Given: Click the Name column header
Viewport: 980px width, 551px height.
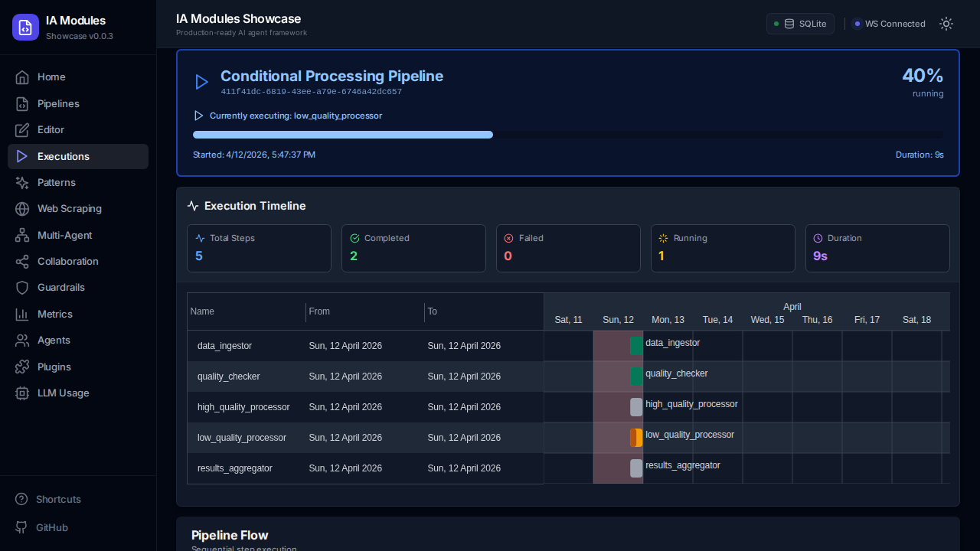Looking at the screenshot, I should pyautogui.click(x=203, y=311).
